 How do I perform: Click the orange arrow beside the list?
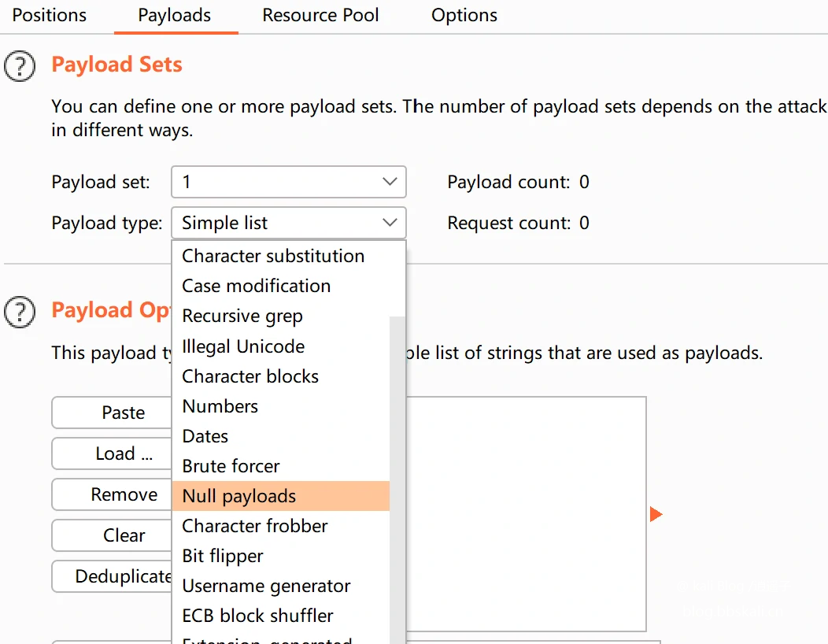(656, 514)
